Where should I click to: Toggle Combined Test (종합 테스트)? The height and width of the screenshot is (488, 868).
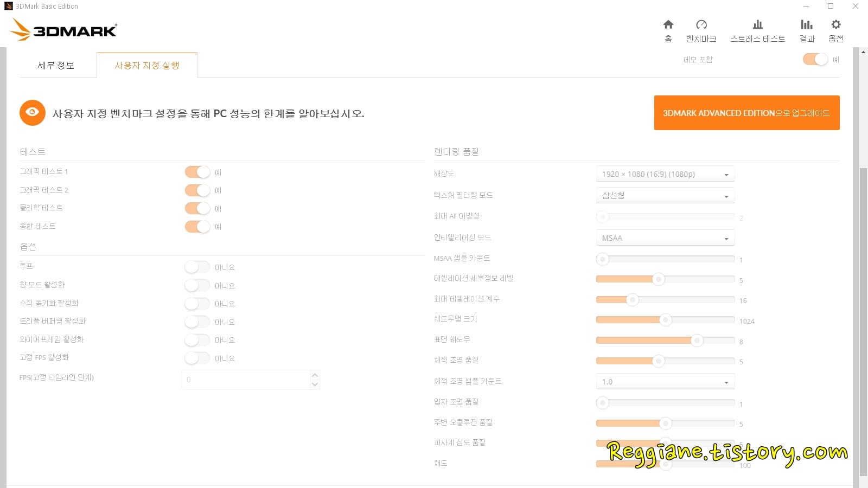(x=197, y=227)
